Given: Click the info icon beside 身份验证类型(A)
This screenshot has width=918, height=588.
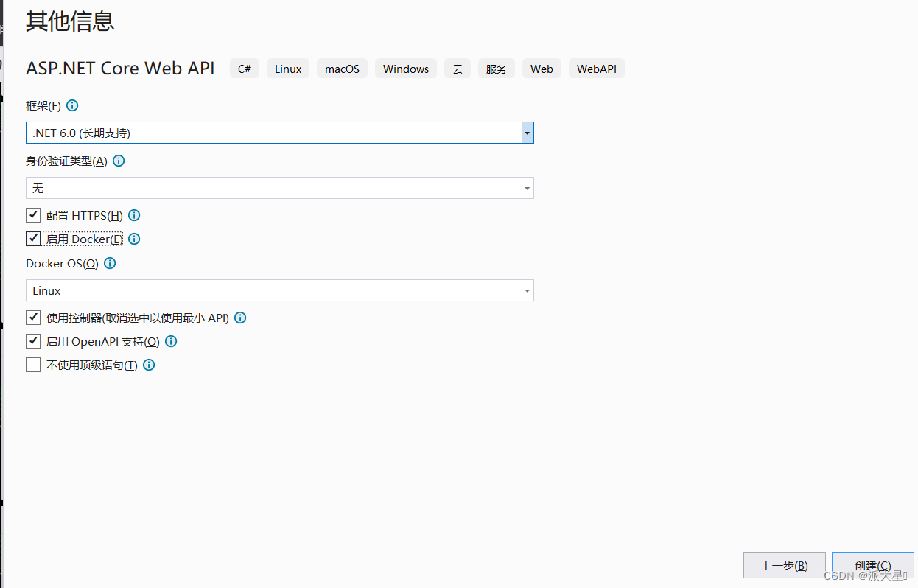Looking at the screenshot, I should point(119,161).
